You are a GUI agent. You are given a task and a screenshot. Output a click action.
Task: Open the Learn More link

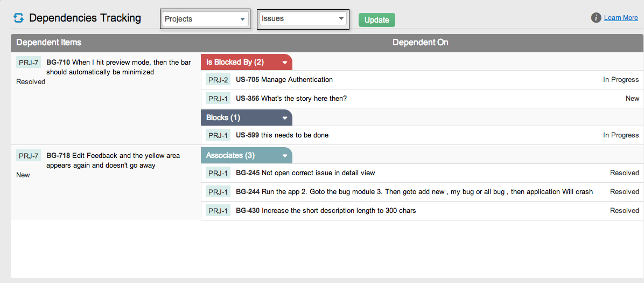pyautogui.click(x=620, y=18)
